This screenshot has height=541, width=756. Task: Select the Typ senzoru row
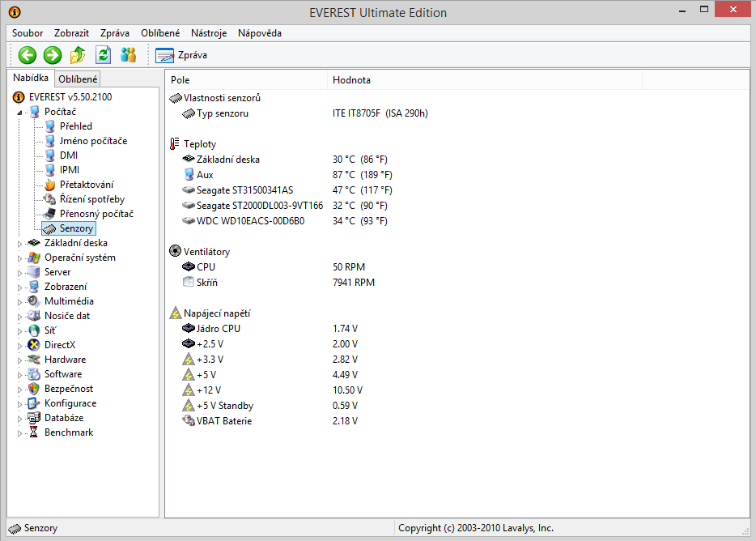point(304,113)
